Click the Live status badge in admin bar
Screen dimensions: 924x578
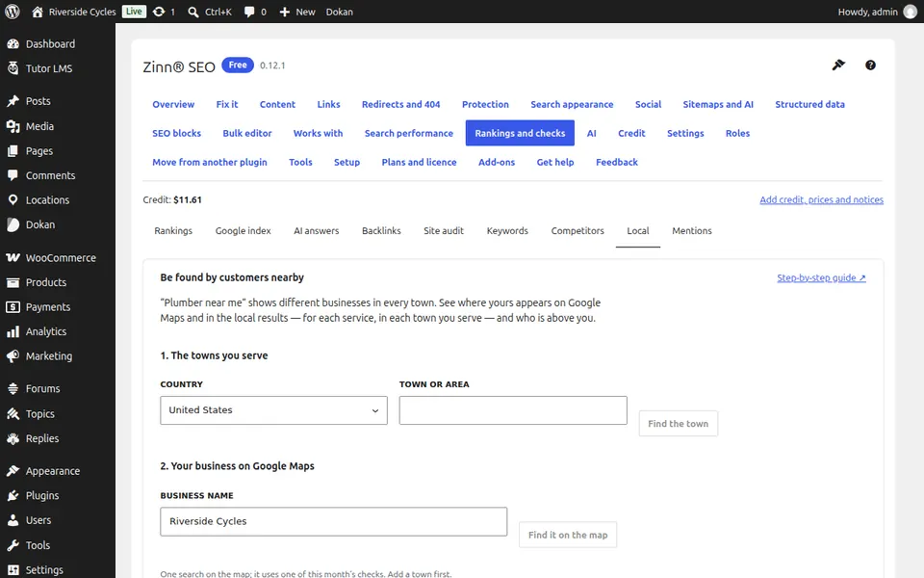point(134,12)
